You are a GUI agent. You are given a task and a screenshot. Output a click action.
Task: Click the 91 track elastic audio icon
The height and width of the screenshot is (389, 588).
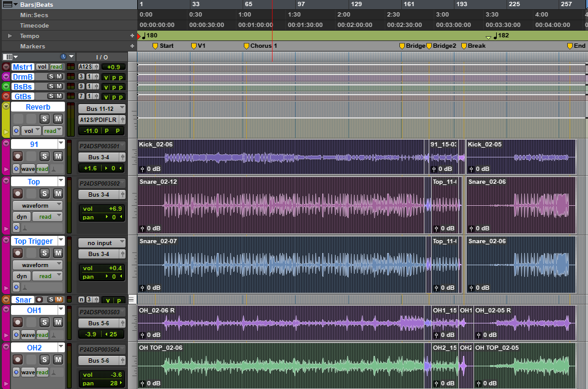(x=54, y=169)
